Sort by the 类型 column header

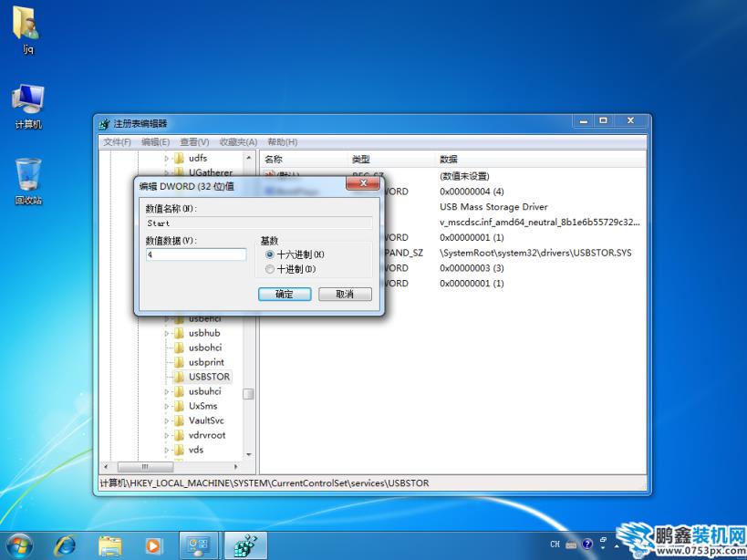pyautogui.click(x=390, y=159)
